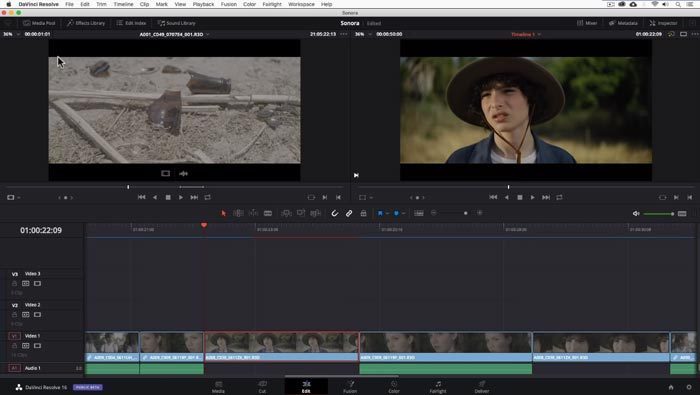This screenshot has height=395, width=700.
Task: Toggle auto track selector on Video 2
Action: (x=26, y=315)
